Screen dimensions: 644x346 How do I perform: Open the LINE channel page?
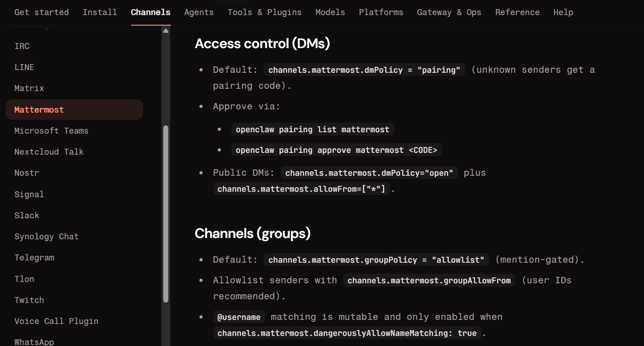pyautogui.click(x=74, y=67)
